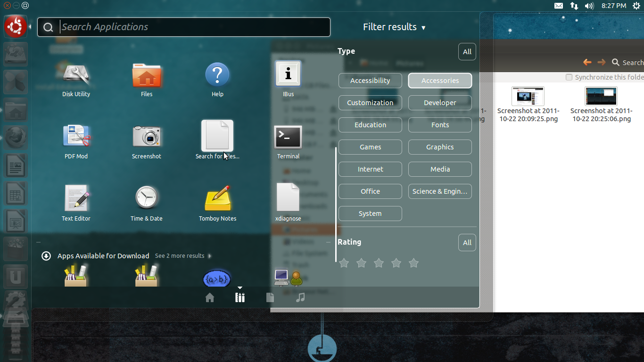Screen dimensions: 644x362
Task: Expand See 2 more results
Action: [x=180, y=255]
